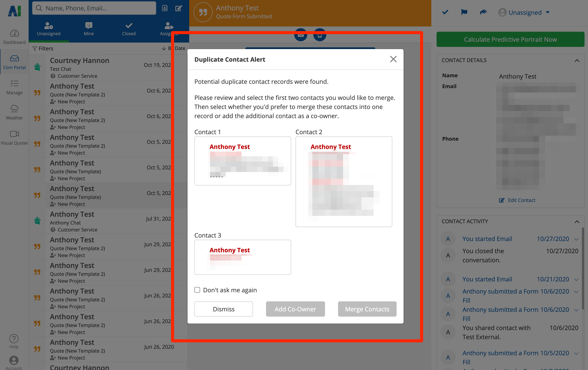Click the compose new message icon

tap(179, 8)
